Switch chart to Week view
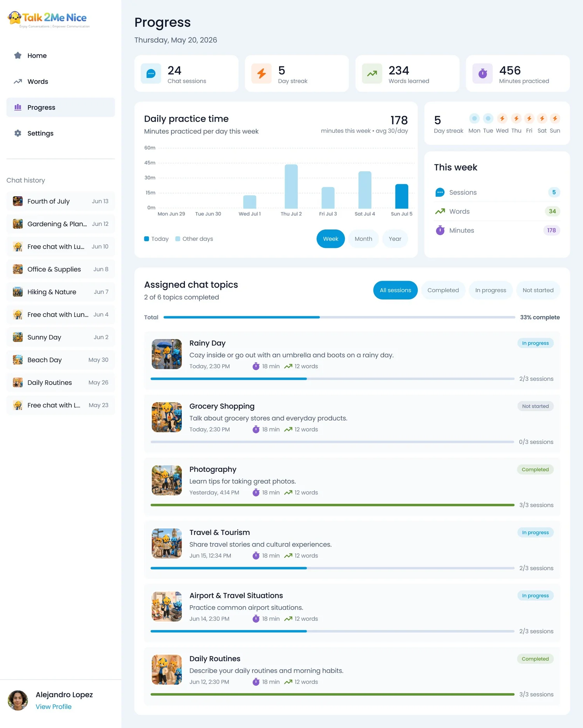 [331, 239]
